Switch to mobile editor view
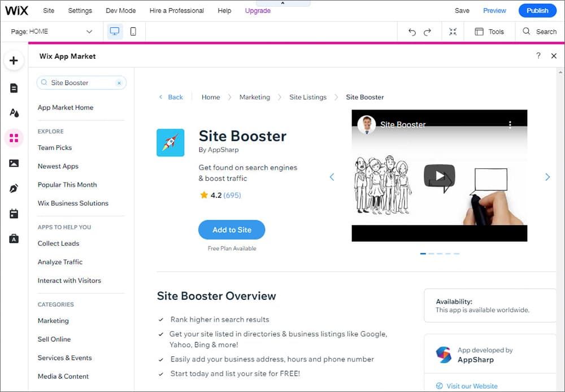 coord(133,31)
